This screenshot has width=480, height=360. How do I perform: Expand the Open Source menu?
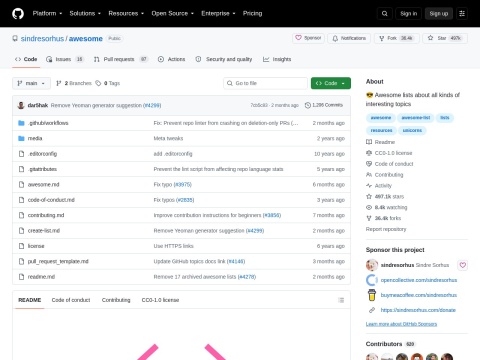[x=172, y=14]
